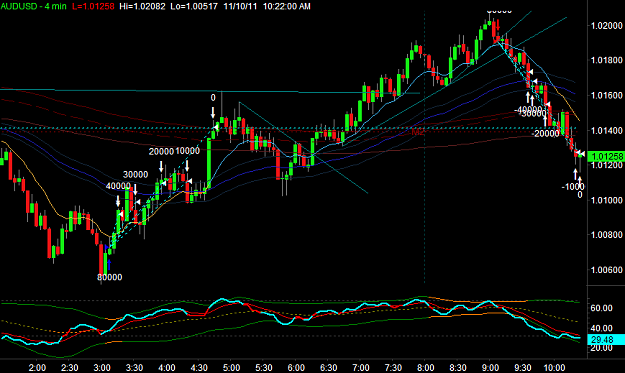Click the 10:22:00 AM timestamp
Screen dimensions: 625x373
tap(287, 6)
